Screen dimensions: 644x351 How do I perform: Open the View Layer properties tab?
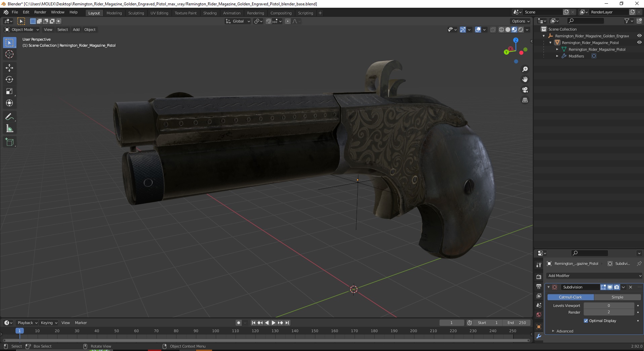pyautogui.click(x=539, y=296)
